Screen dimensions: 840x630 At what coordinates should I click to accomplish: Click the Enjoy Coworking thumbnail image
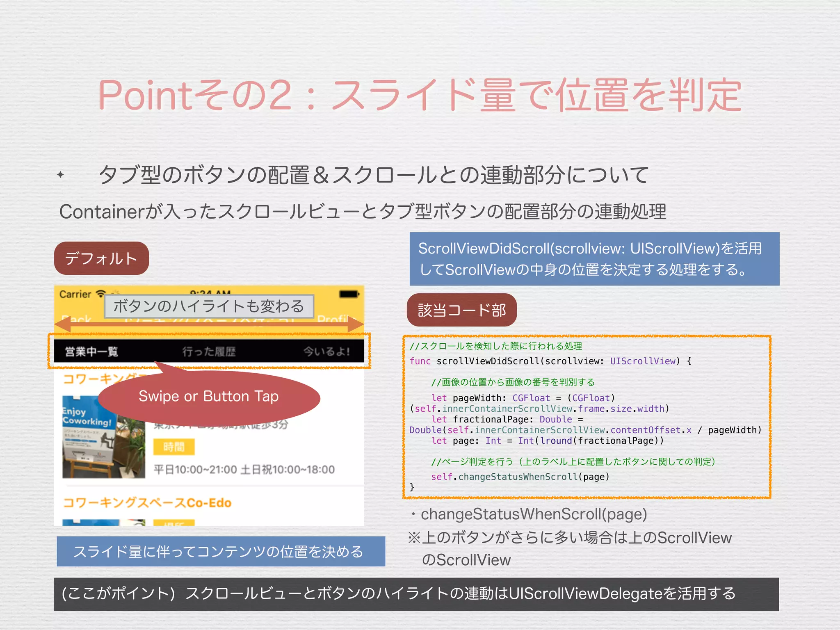coord(104,437)
